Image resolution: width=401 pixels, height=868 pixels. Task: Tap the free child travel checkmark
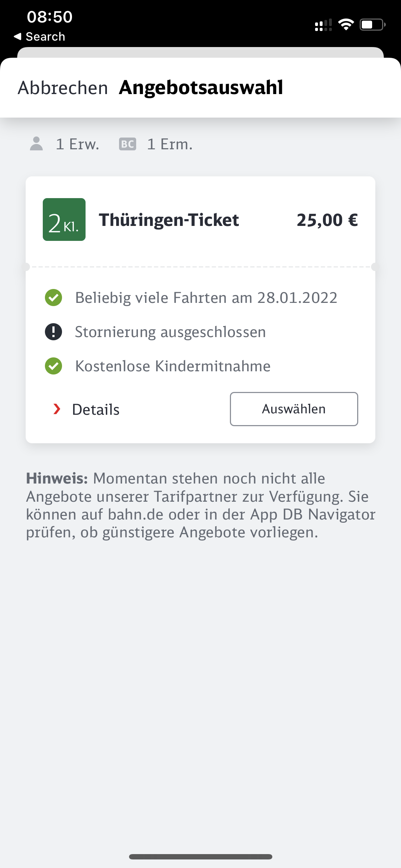[x=53, y=366]
